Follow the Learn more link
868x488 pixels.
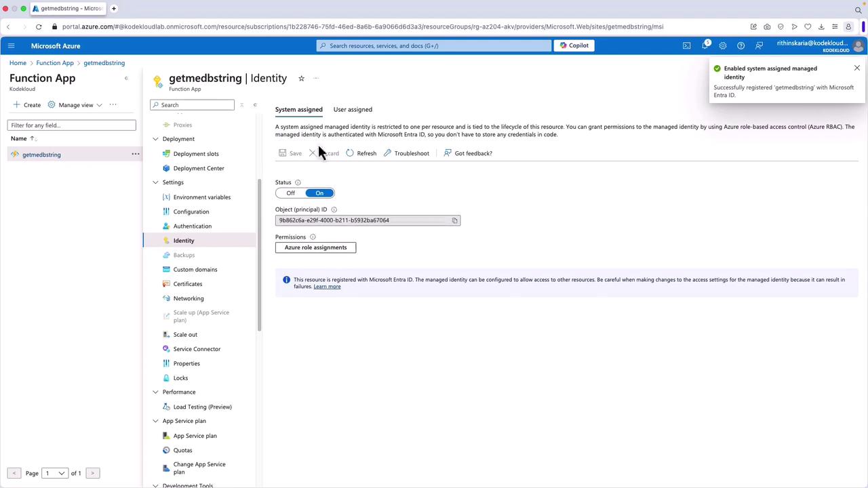[x=327, y=287]
